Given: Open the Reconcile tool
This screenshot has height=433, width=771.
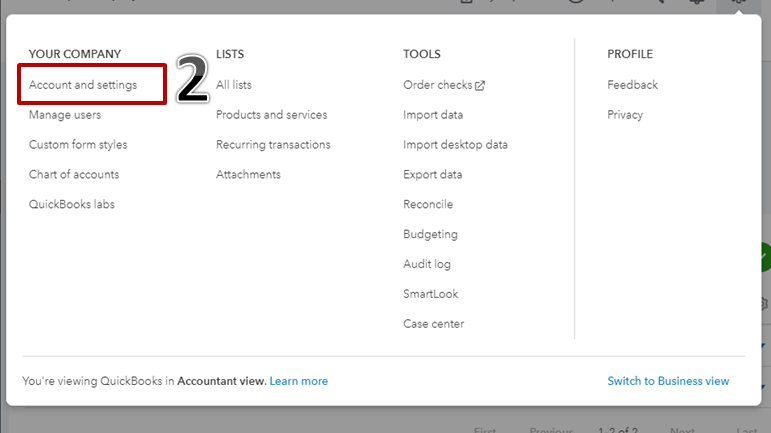Looking at the screenshot, I should (428, 205).
